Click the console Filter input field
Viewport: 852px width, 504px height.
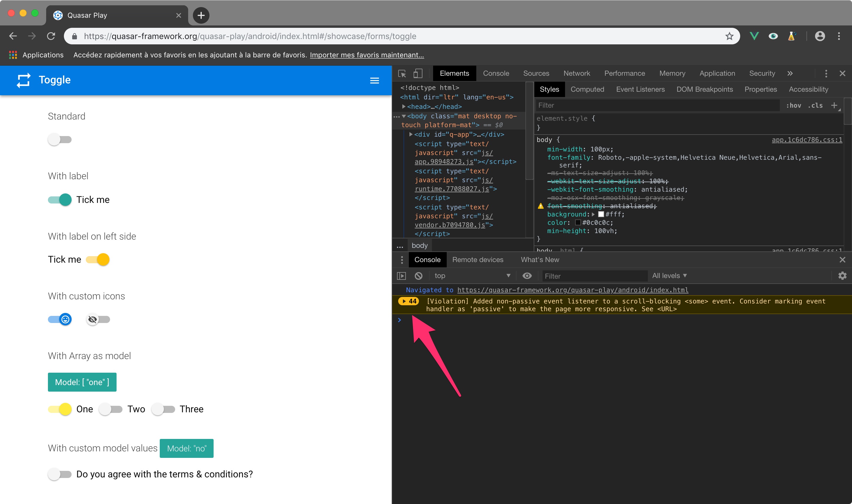[x=594, y=276]
